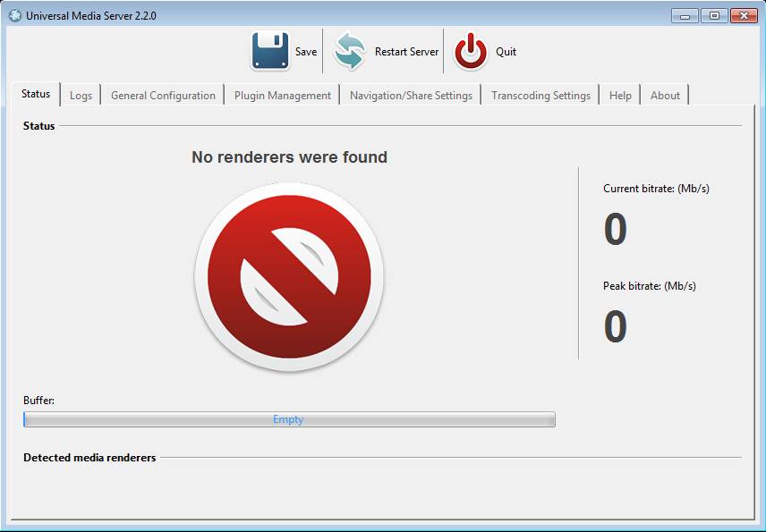Image resolution: width=766 pixels, height=532 pixels.
Task: Show the Help tab
Action: 620,96
